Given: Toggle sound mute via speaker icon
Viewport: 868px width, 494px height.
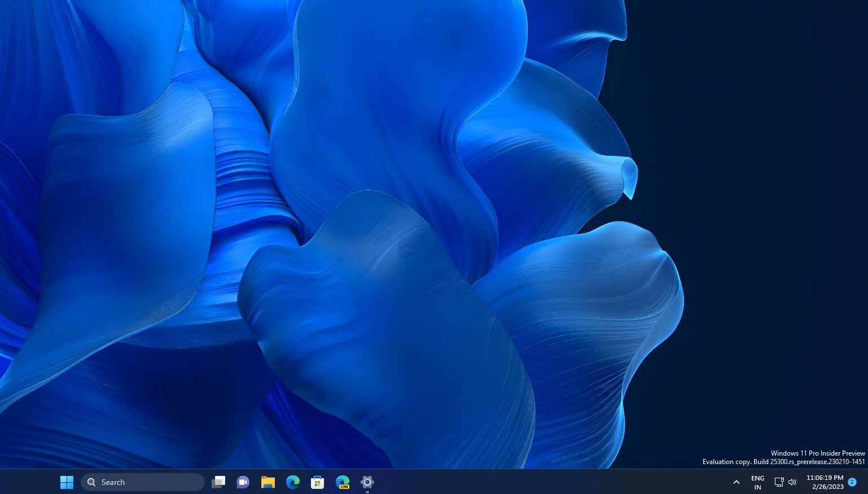Looking at the screenshot, I should click(792, 482).
